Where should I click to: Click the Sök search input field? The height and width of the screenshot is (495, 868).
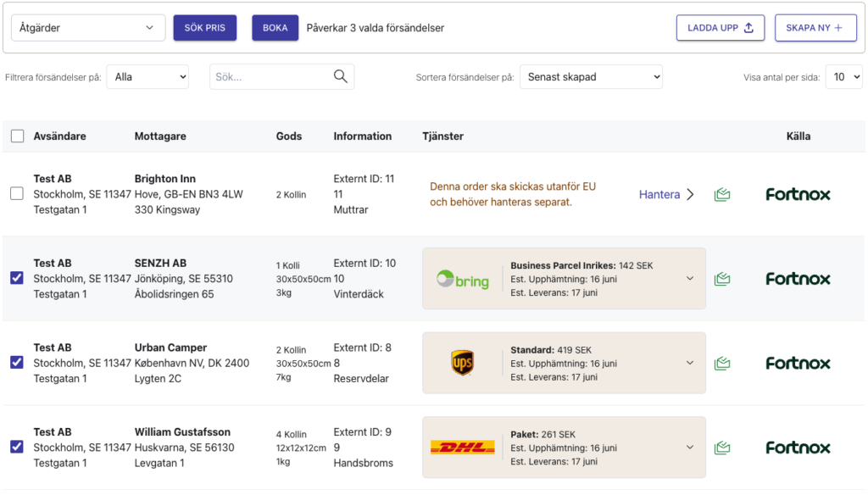click(x=271, y=77)
